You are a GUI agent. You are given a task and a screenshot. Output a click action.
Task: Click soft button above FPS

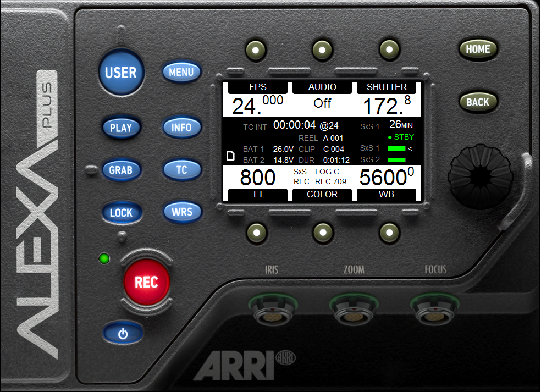[x=256, y=50]
